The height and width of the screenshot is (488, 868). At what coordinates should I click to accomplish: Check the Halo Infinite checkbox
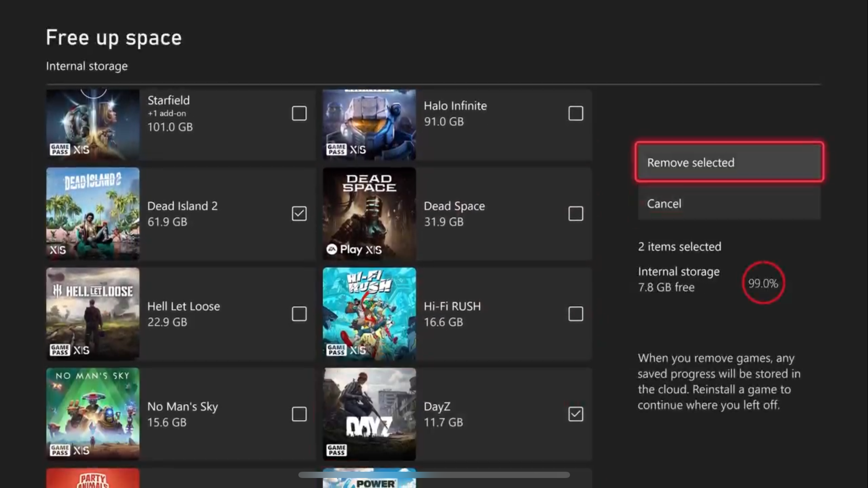click(x=576, y=113)
